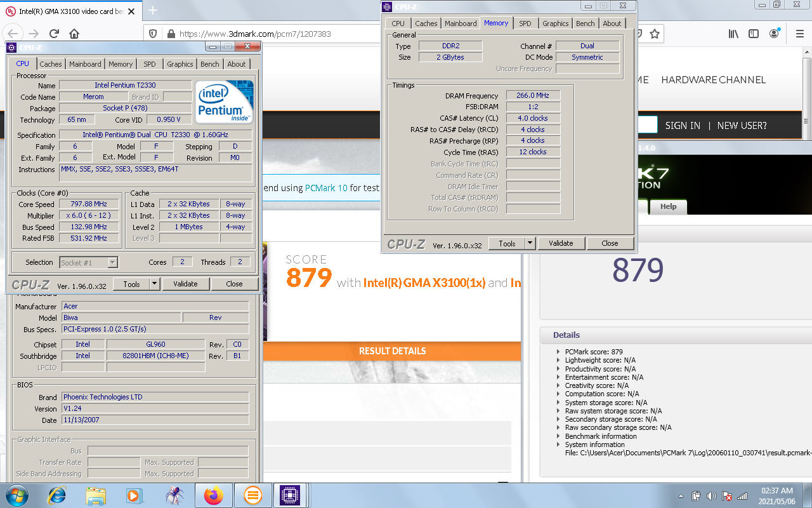This screenshot has width=812, height=508.
Task: Open Windows Media Player from taskbar
Action: coord(134,495)
